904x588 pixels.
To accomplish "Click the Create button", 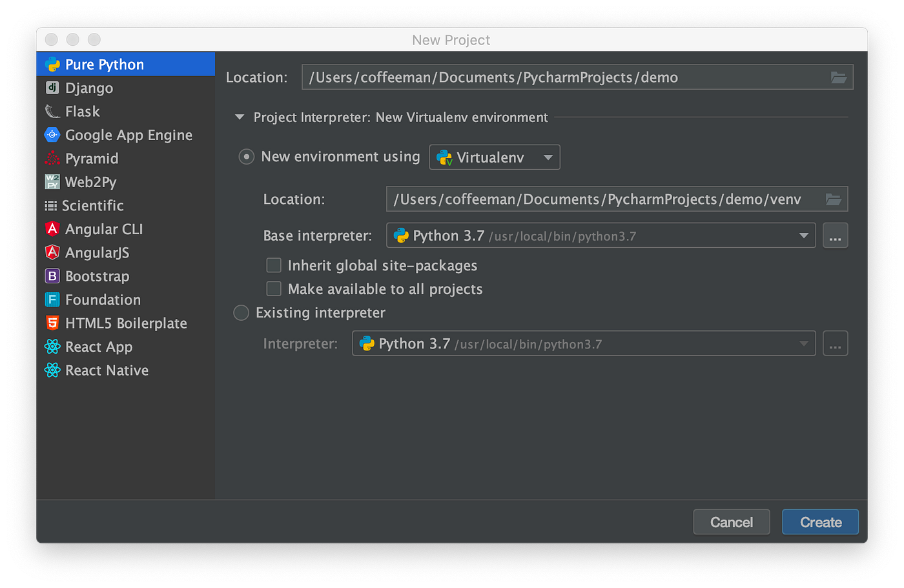I will pos(820,522).
